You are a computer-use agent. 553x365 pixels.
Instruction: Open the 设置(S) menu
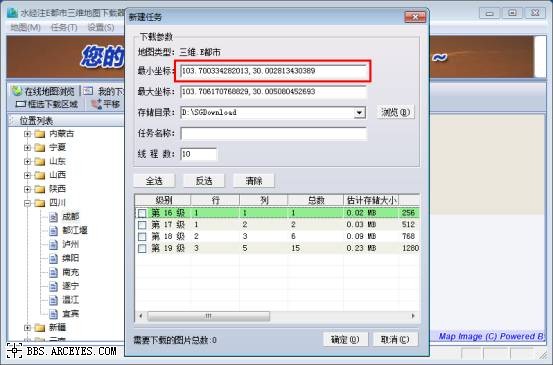coord(101,27)
